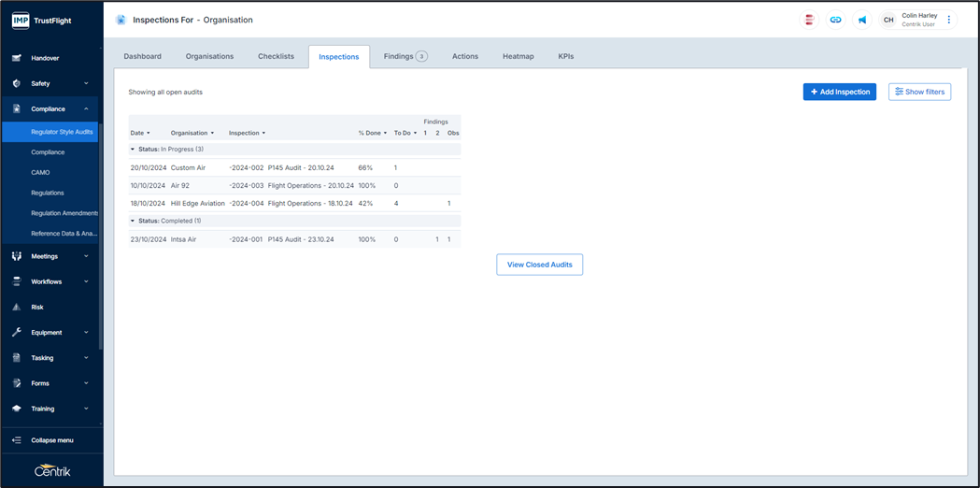This screenshot has height=488, width=980.
Task: Click the Centrik logo at sidebar bottom
Action: coord(51,470)
